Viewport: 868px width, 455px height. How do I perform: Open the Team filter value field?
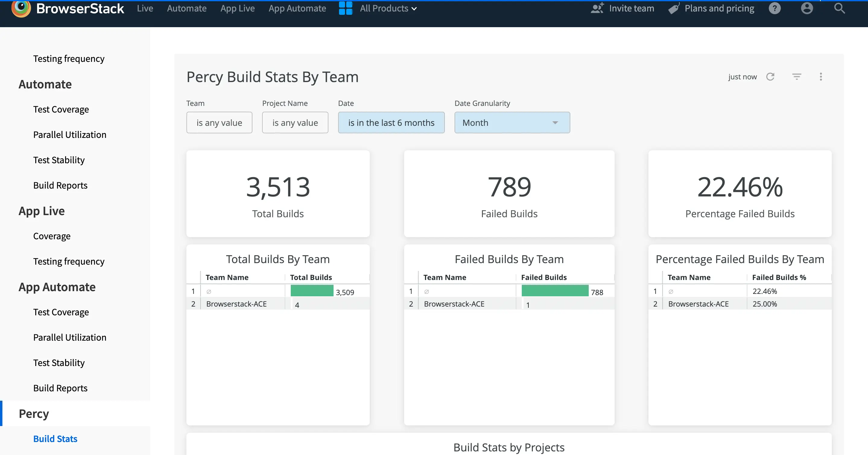click(219, 123)
